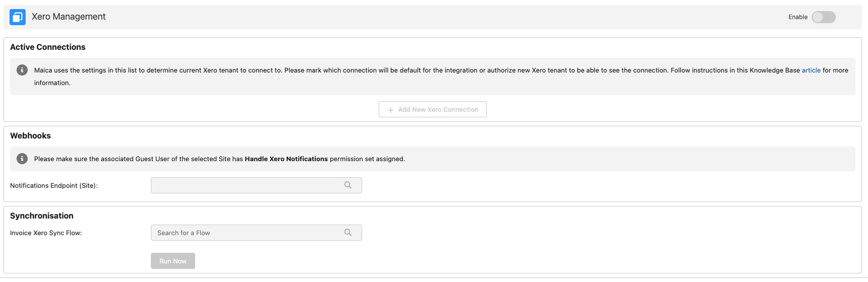Click the info icon in Webhooks section
This screenshot has width=868, height=282.
click(22, 159)
